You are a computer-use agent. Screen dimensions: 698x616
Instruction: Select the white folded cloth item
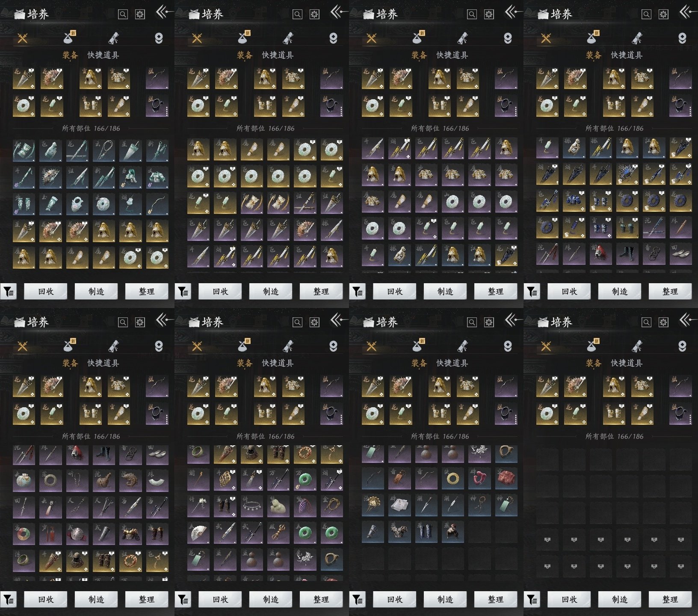pos(400,505)
